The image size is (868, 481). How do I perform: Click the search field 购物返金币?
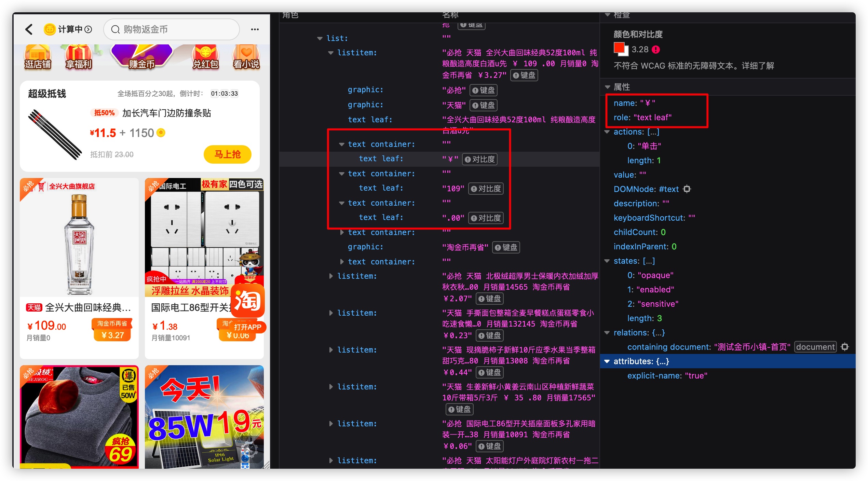tap(172, 29)
